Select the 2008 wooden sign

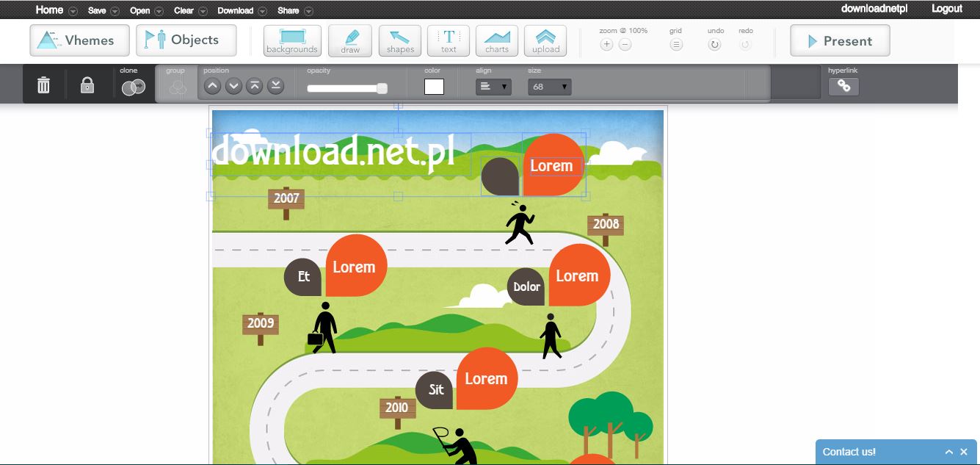[x=606, y=228]
